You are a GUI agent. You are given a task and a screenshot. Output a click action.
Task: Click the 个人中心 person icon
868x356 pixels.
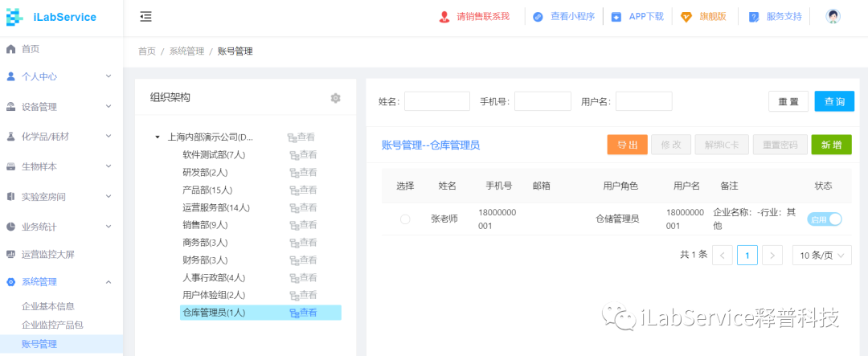tap(10, 76)
